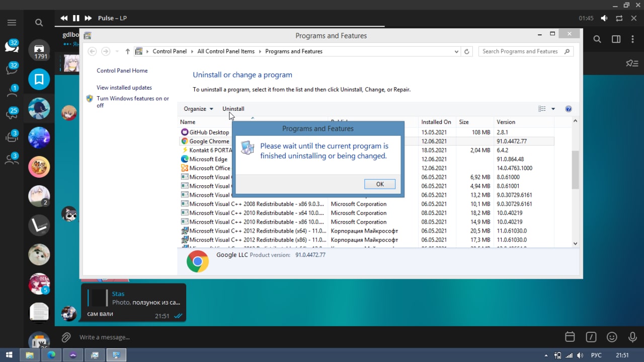Screen dimensions: 644x362
Task: Click the address bar refresh button
Action: coord(467,51)
